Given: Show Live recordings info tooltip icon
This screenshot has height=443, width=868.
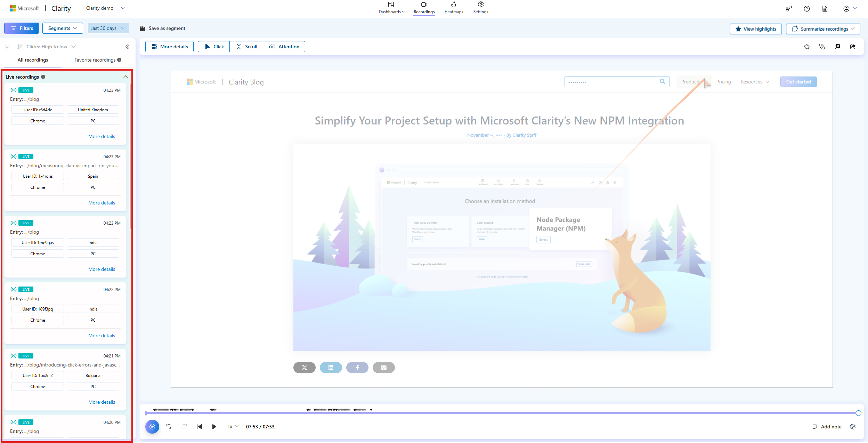Looking at the screenshot, I should [x=43, y=77].
